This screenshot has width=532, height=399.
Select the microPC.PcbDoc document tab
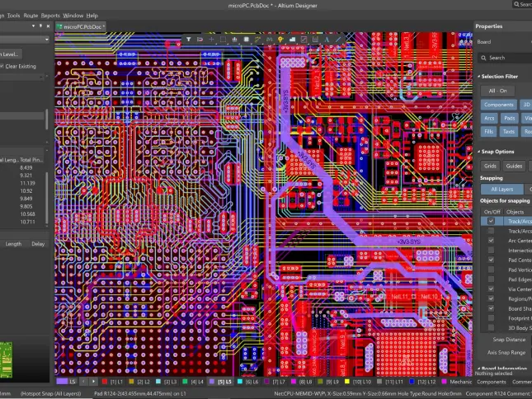pos(81,26)
